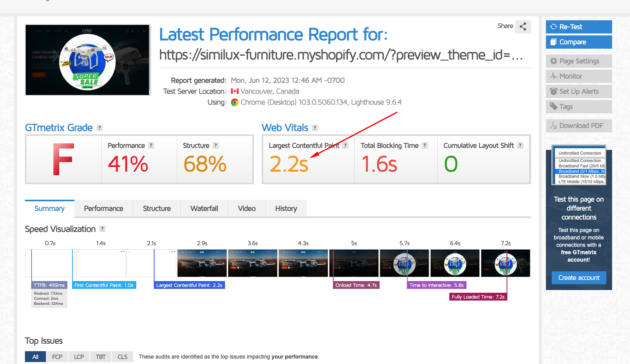Switch to the Performance tab
Viewport: 630px width, 364px height.
(x=104, y=208)
